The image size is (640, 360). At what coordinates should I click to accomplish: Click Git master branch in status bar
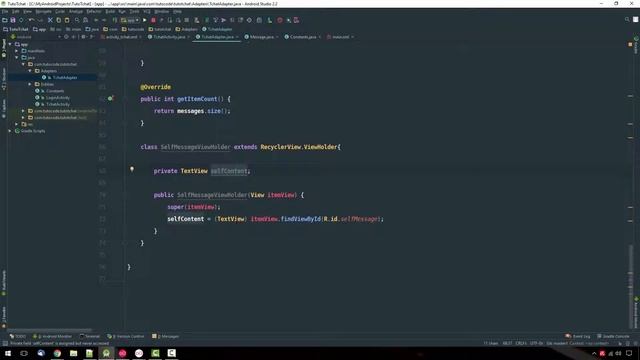click(x=557, y=343)
